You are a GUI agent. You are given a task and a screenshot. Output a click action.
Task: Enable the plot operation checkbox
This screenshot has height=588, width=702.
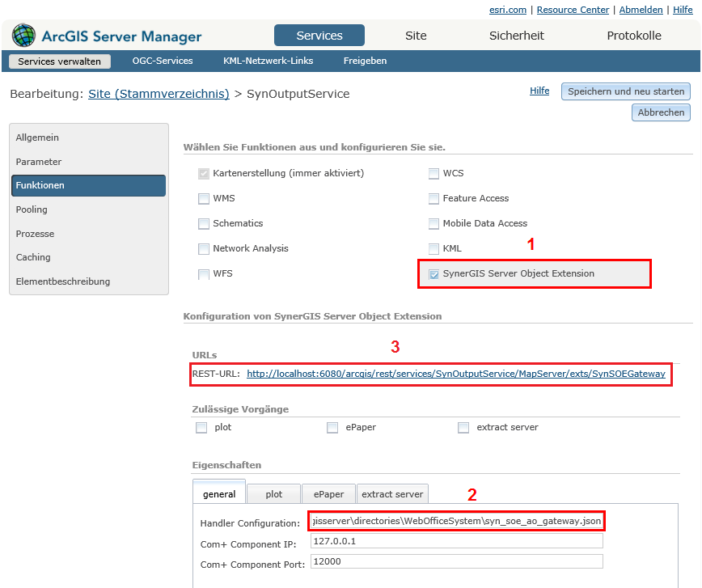[201, 427]
